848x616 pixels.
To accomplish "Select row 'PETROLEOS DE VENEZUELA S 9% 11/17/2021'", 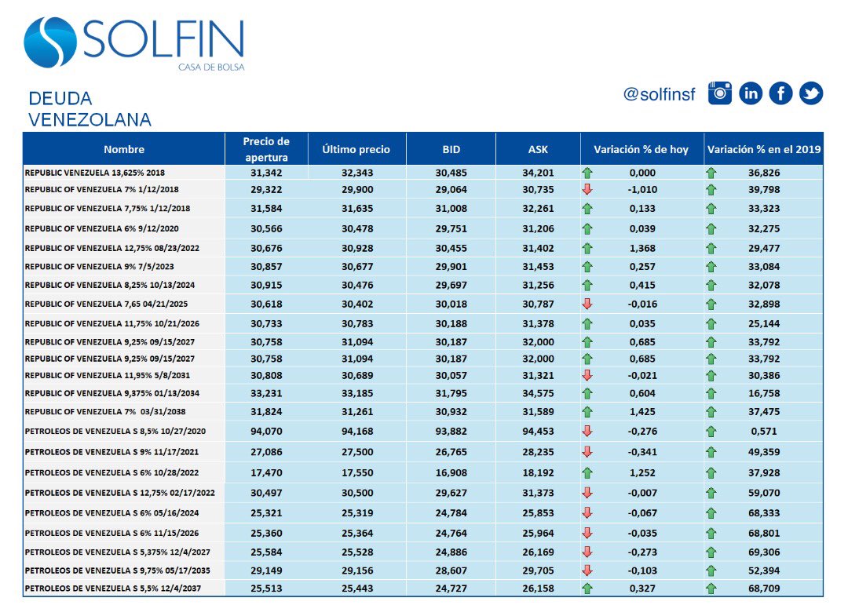I will point(423,452).
